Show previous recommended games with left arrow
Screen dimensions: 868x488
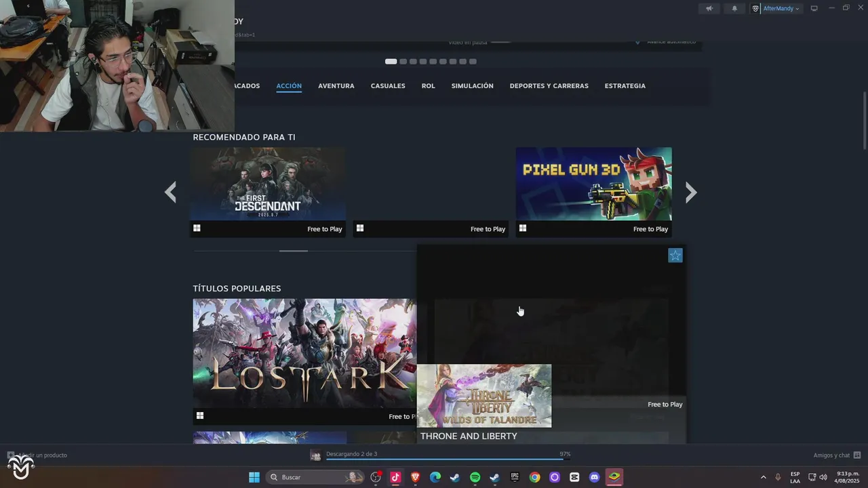(x=170, y=192)
